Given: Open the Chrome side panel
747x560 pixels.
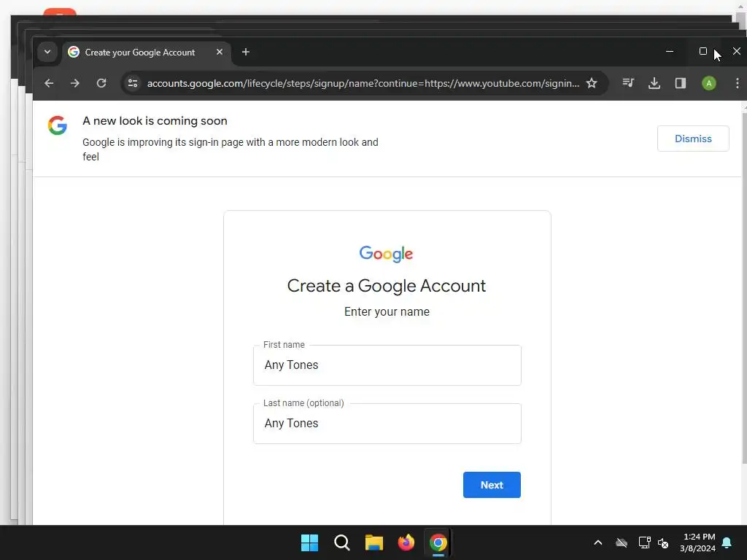Looking at the screenshot, I should point(681,83).
